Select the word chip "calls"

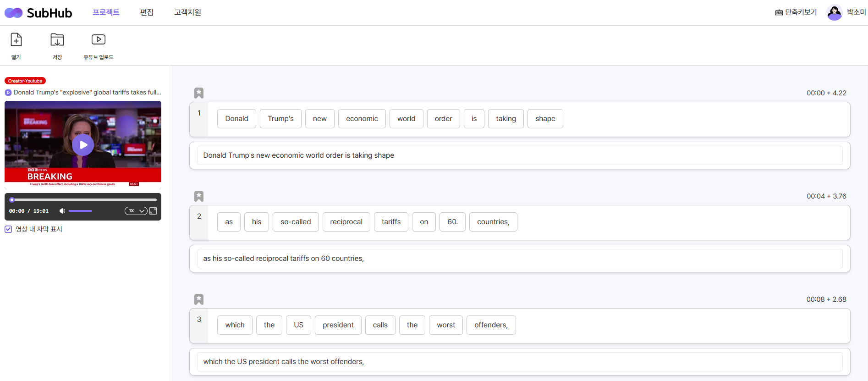(380, 325)
